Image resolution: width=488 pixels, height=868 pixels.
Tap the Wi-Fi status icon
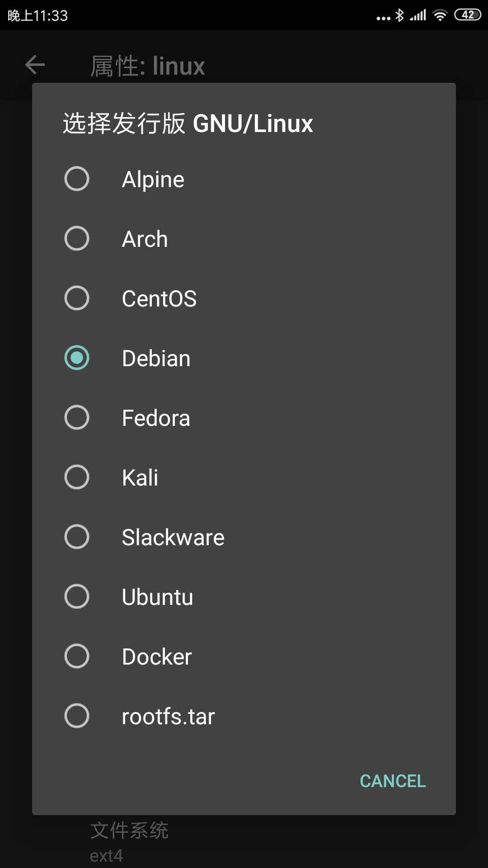[x=440, y=15]
